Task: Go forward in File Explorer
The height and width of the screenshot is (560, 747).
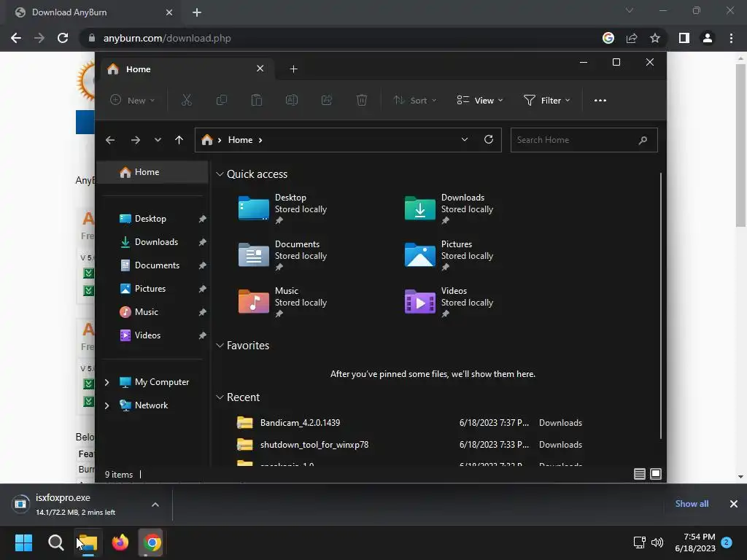Action: point(135,140)
